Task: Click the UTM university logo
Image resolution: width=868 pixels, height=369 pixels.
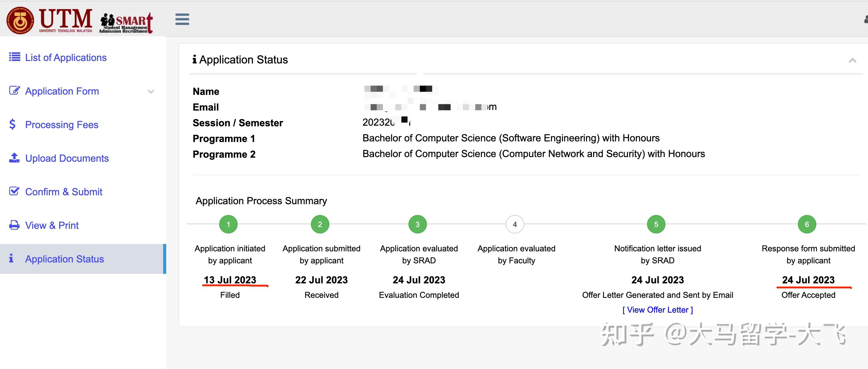Action: coord(49,20)
